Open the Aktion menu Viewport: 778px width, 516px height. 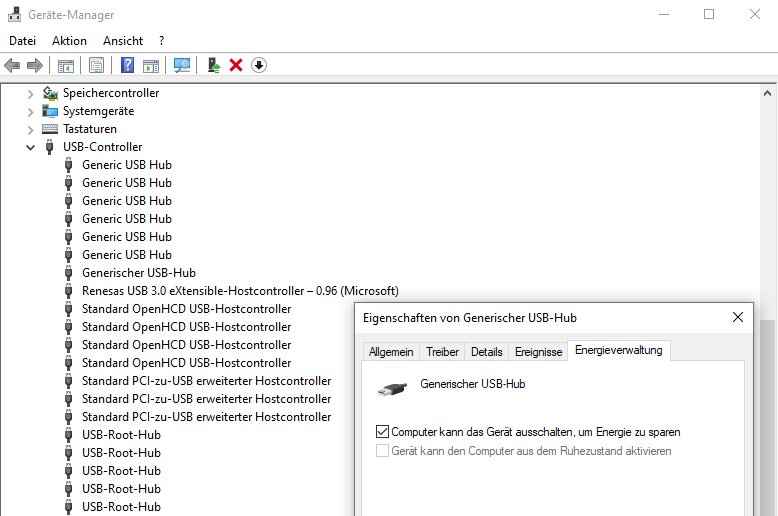69,41
